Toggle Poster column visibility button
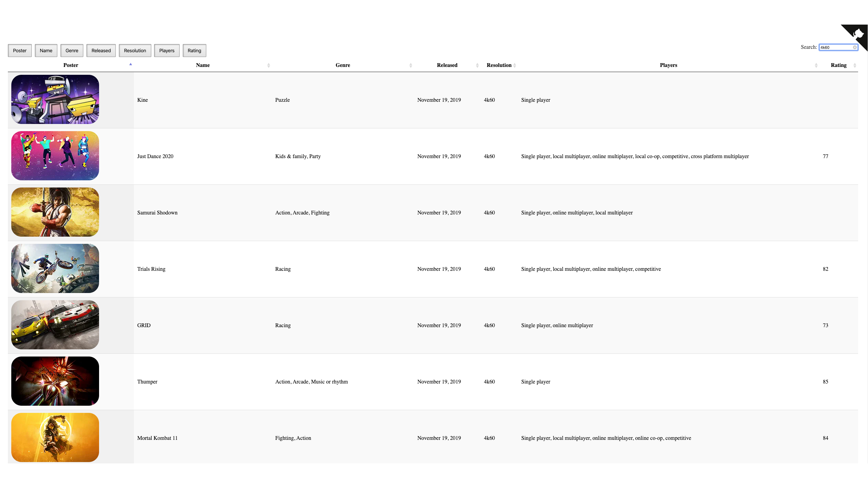This screenshot has height=488, width=868. point(20,51)
